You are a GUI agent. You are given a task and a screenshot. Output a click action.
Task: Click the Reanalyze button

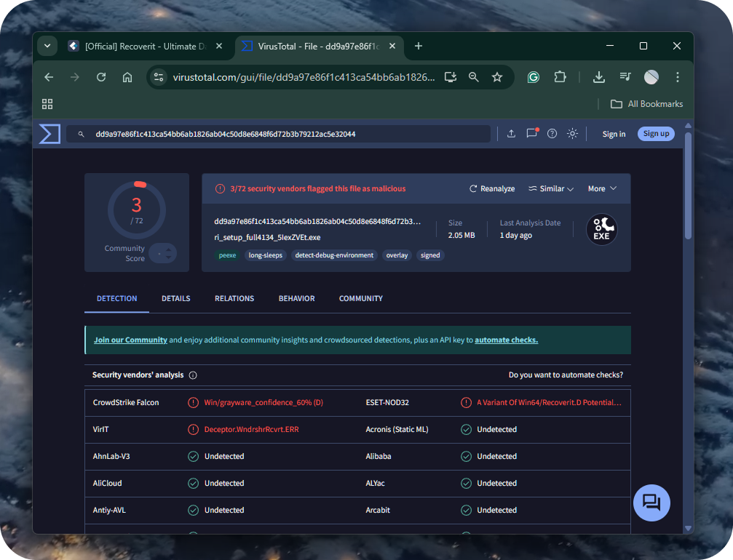[492, 188]
